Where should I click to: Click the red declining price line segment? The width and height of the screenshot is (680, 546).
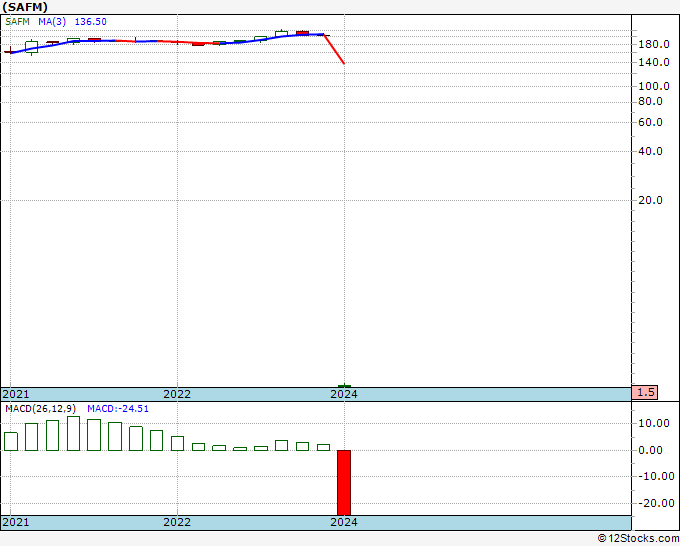coord(334,49)
